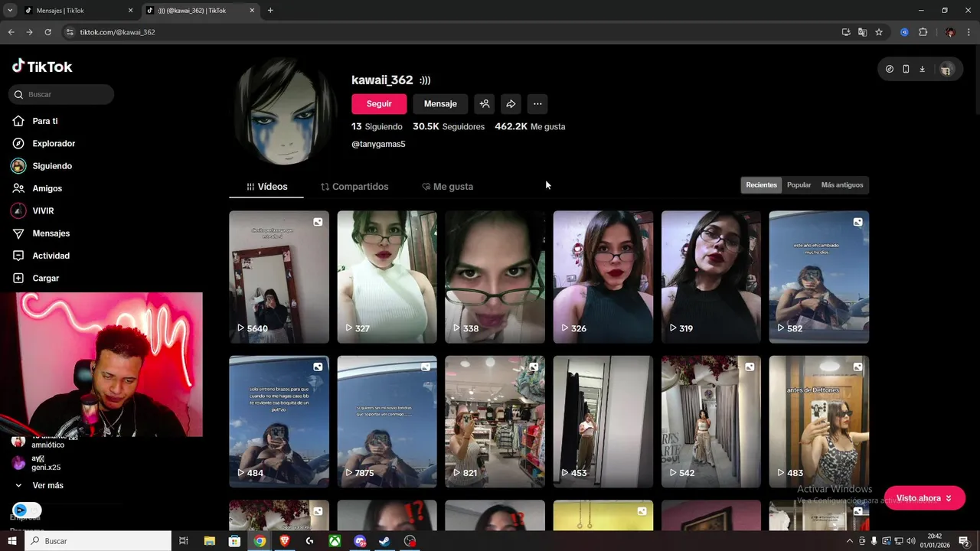Open the Windows Start menu
The height and width of the screenshot is (551, 980).
(x=11, y=541)
